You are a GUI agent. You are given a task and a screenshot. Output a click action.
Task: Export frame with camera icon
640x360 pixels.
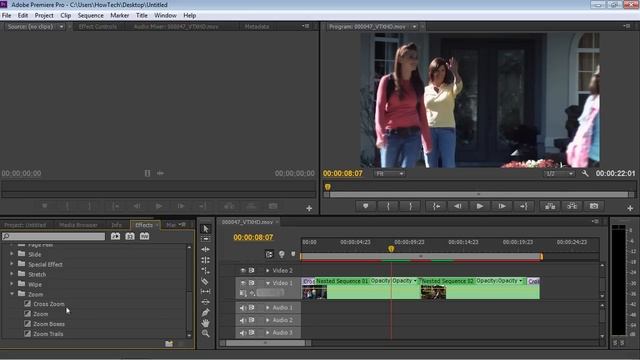point(594,206)
